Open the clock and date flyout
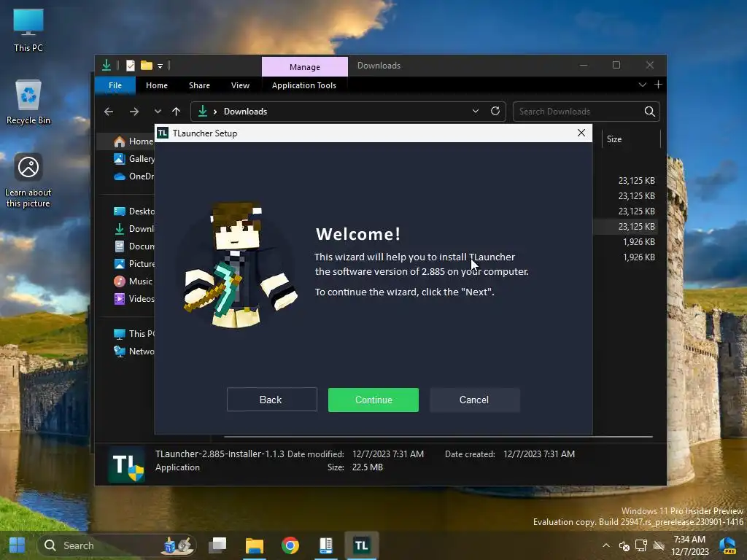Screen dimensions: 747x560 click(x=690, y=545)
